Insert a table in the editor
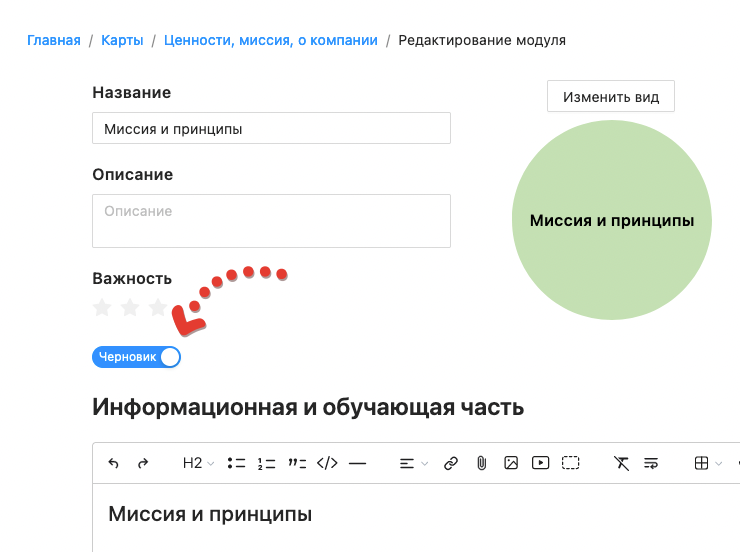This screenshot has width=740, height=552. (701, 463)
